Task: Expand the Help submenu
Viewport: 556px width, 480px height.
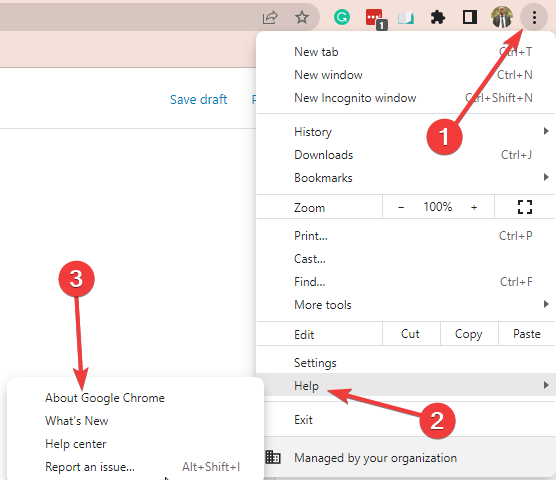Action: click(x=406, y=385)
